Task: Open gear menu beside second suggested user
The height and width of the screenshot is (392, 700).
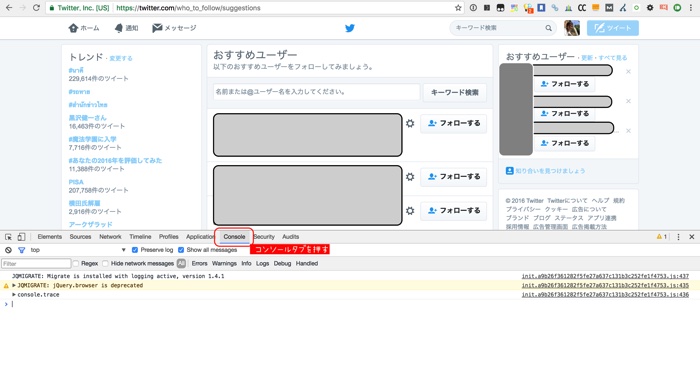Action: point(410,177)
